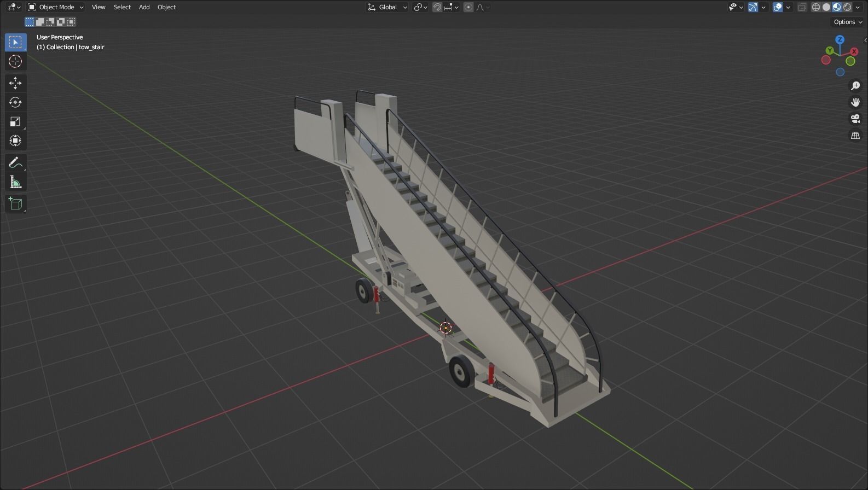Image resolution: width=868 pixels, height=490 pixels.
Task: Select the Select Box tool
Action: coord(15,42)
